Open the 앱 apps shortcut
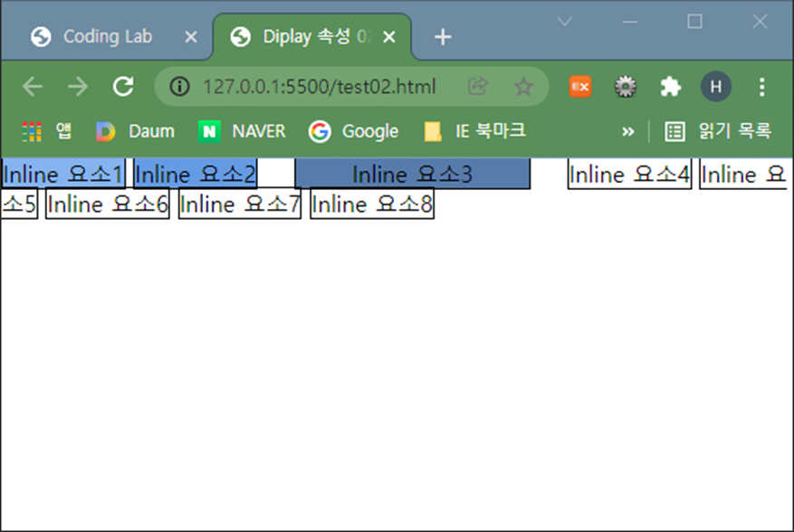 [46, 131]
